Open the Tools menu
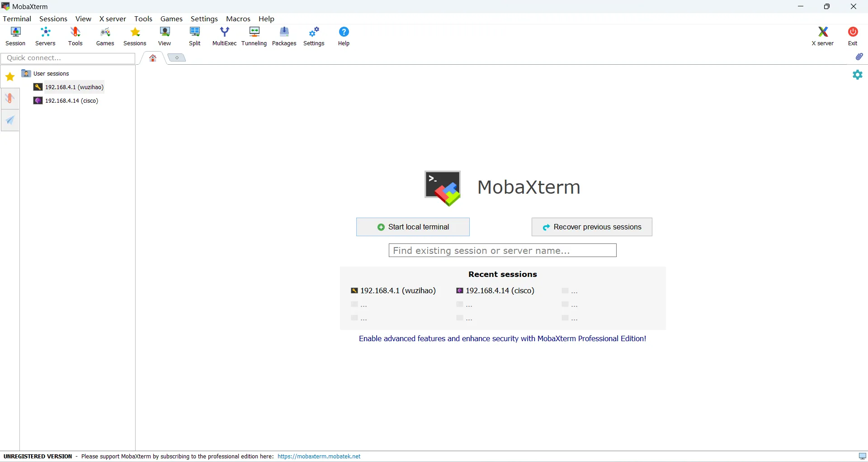 pos(143,19)
